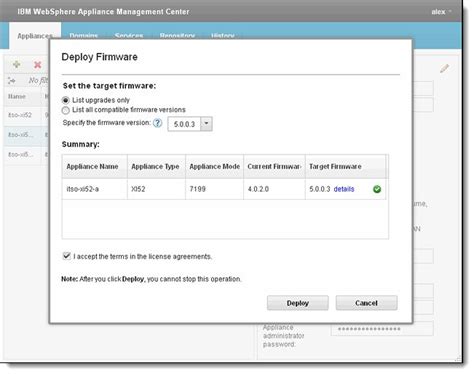Open firmware version dropdown arrow

pyautogui.click(x=206, y=124)
